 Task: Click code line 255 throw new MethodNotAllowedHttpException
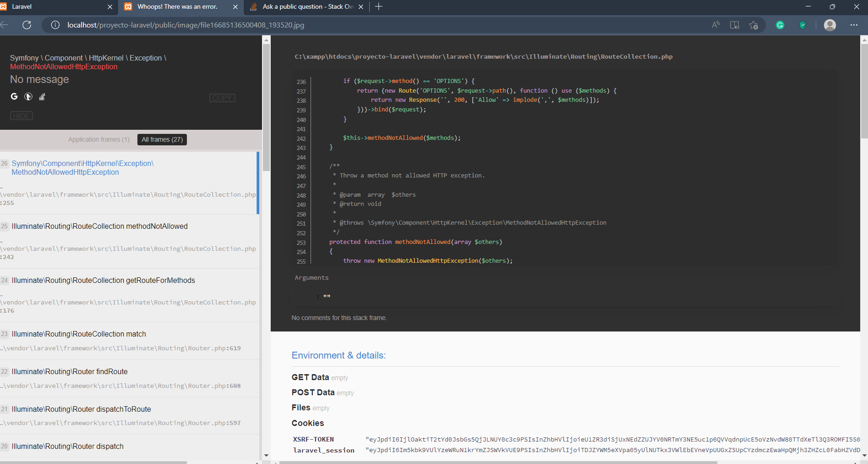[x=428, y=260]
